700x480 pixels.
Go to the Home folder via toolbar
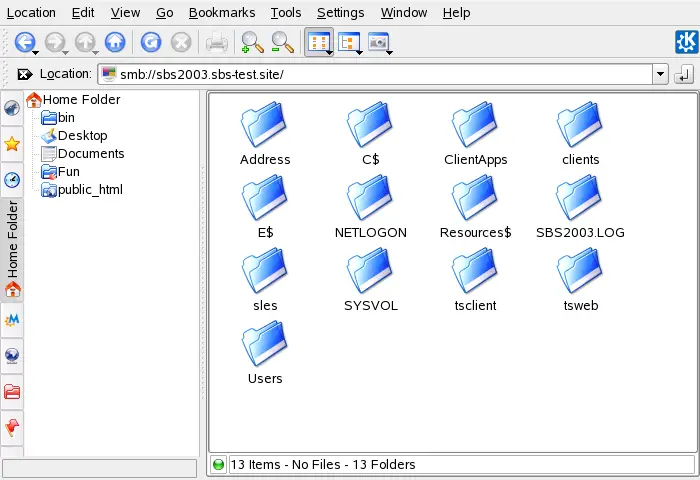[x=116, y=42]
